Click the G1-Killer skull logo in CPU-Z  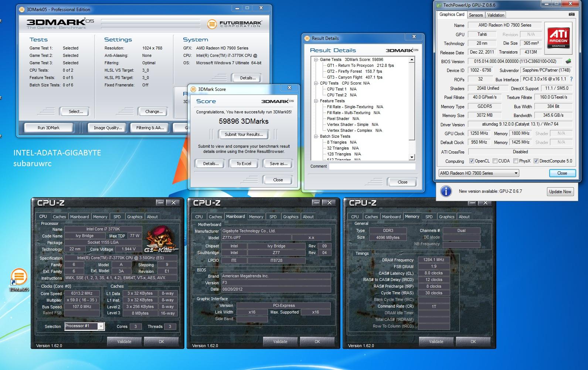coord(160,240)
